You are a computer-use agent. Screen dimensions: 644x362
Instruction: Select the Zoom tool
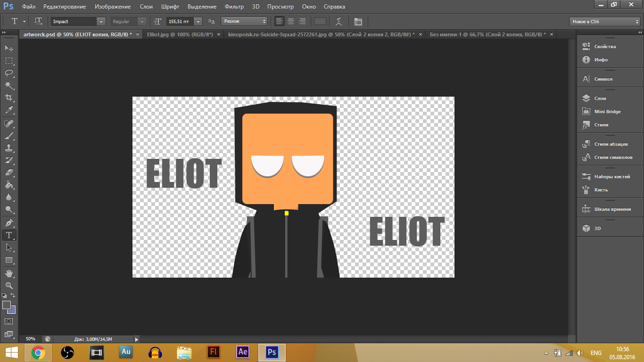point(9,285)
